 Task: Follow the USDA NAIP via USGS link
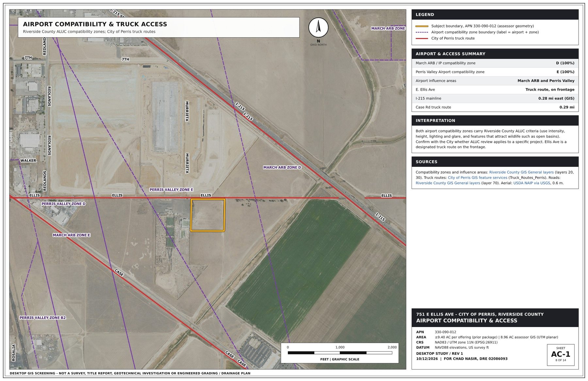coord(532,183)
